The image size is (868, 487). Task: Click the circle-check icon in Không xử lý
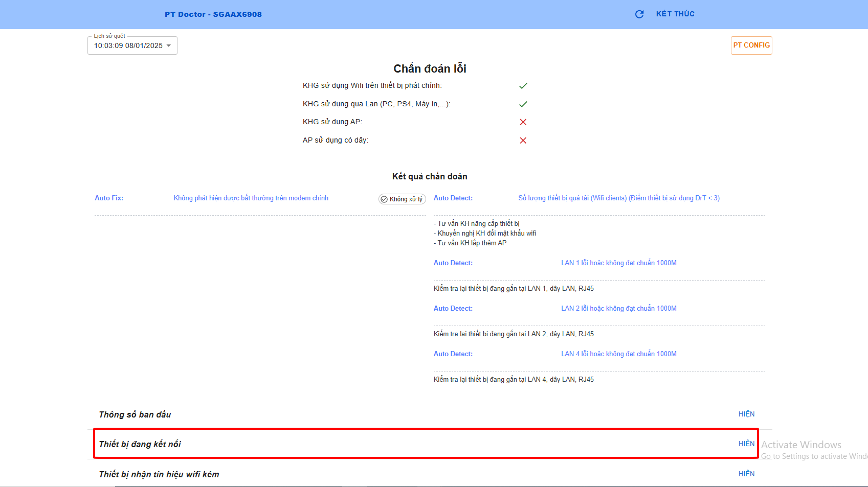(x=384, y=199)
